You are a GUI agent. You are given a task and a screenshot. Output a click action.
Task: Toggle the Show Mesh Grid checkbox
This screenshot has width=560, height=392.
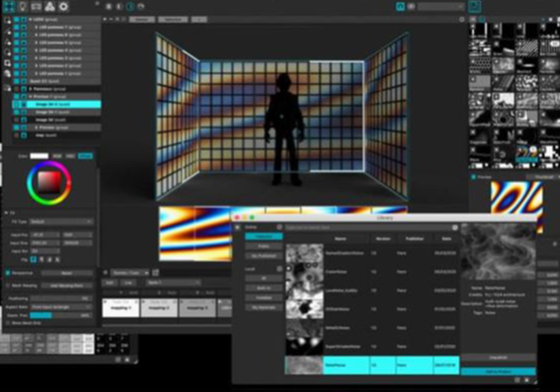[8, 323]
